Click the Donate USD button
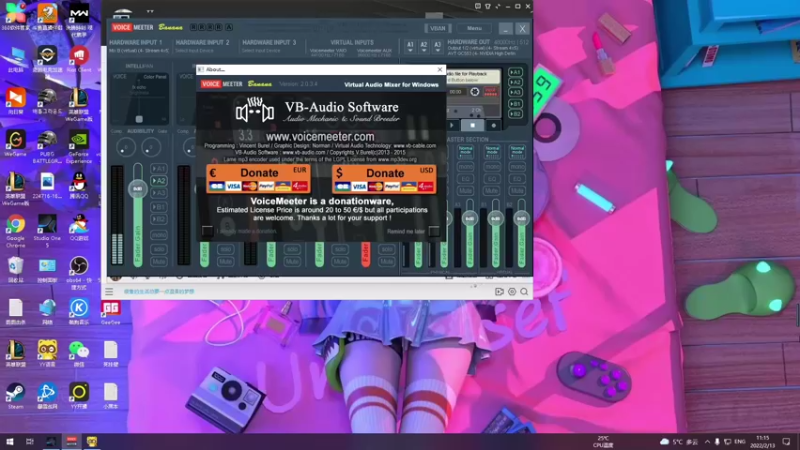The width and height of the screenshot is (800, 450). [x=384, y=179]
